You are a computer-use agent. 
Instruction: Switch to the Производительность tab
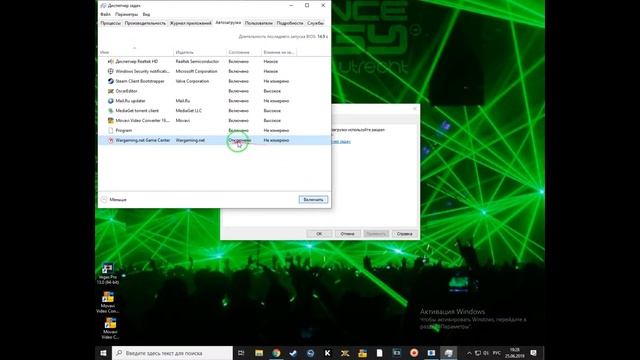tap(145, 23)
